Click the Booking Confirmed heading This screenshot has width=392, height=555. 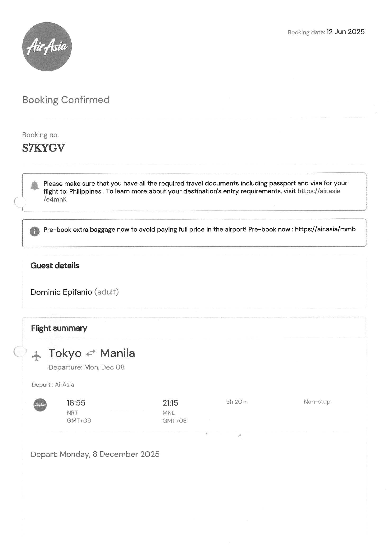[x=66, y=100]
